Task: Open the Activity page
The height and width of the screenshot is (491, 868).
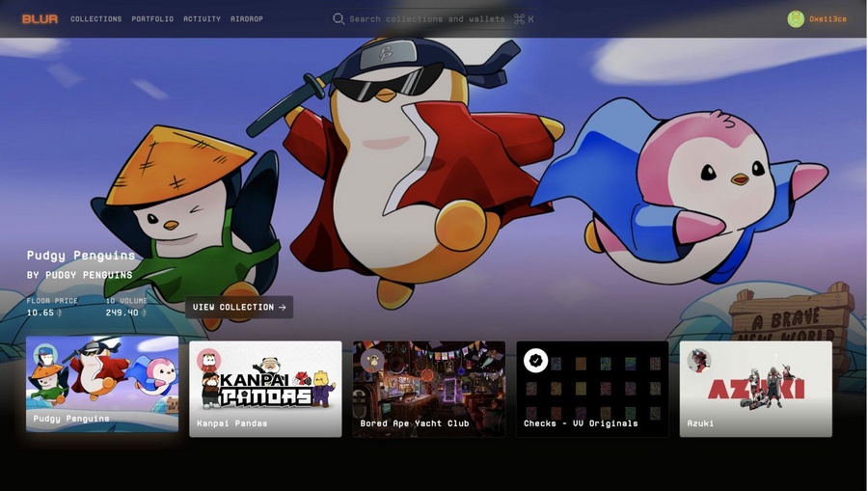Action: (202, 19)
